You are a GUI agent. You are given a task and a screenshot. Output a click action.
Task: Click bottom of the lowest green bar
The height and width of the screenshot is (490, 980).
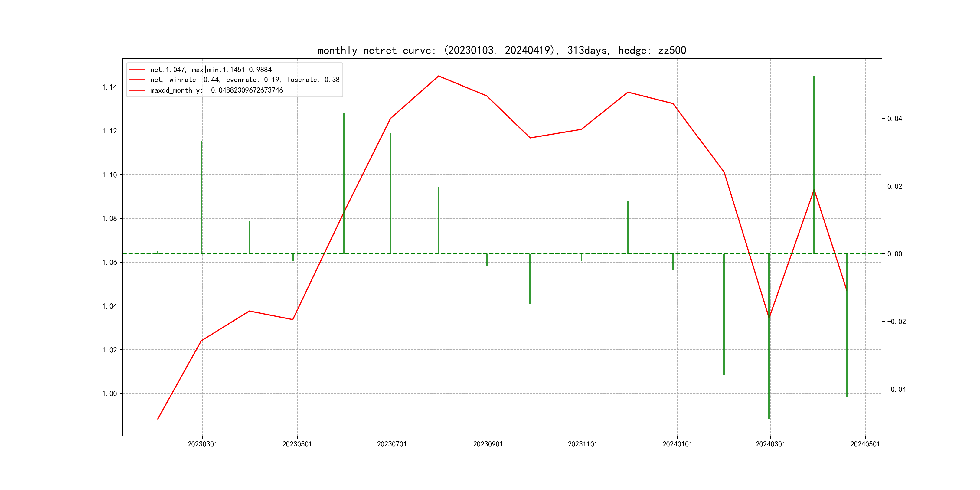(769, 418)
